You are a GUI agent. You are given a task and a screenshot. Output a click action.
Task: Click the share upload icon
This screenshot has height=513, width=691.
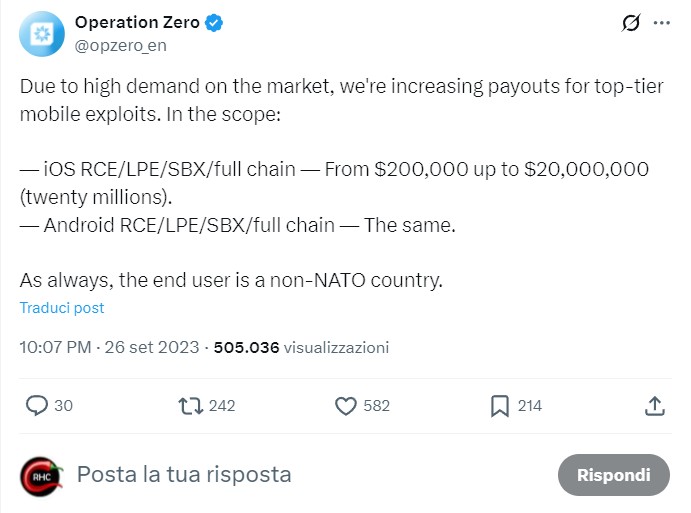[x=654, y=405]
